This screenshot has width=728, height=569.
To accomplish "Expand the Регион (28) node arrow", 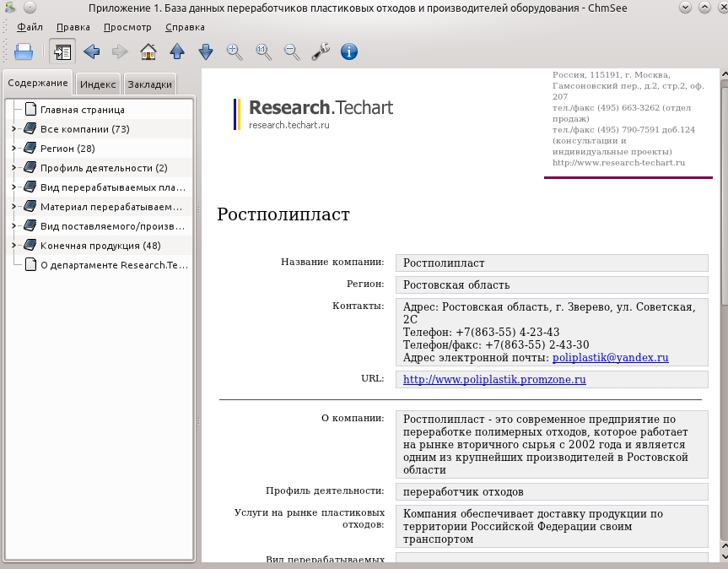I will pos(13,149).
